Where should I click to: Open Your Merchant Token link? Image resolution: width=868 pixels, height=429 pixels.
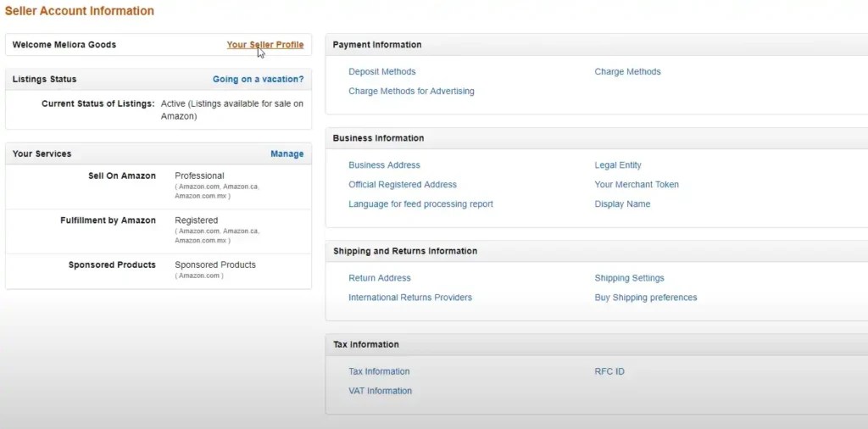[x=637, y=184]
